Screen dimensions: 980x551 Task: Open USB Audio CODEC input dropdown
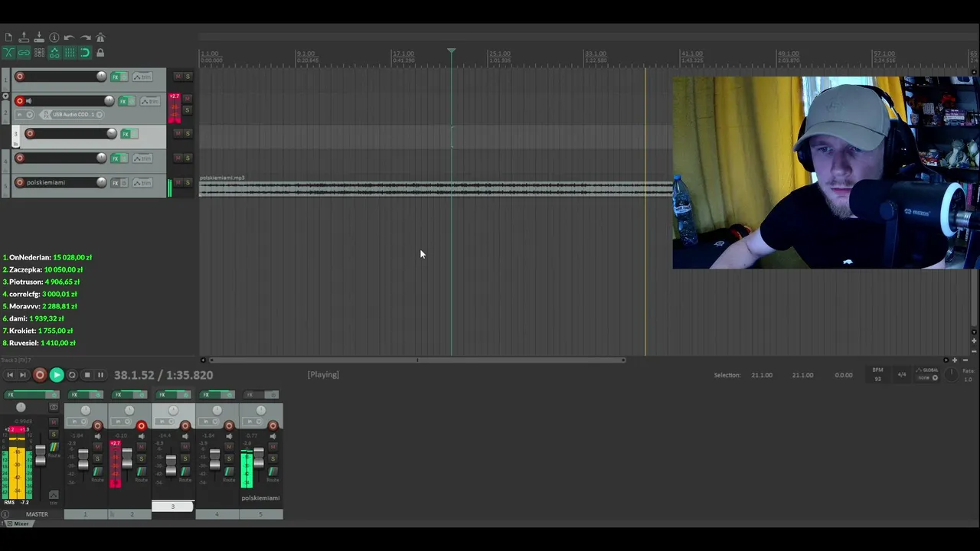72,115
